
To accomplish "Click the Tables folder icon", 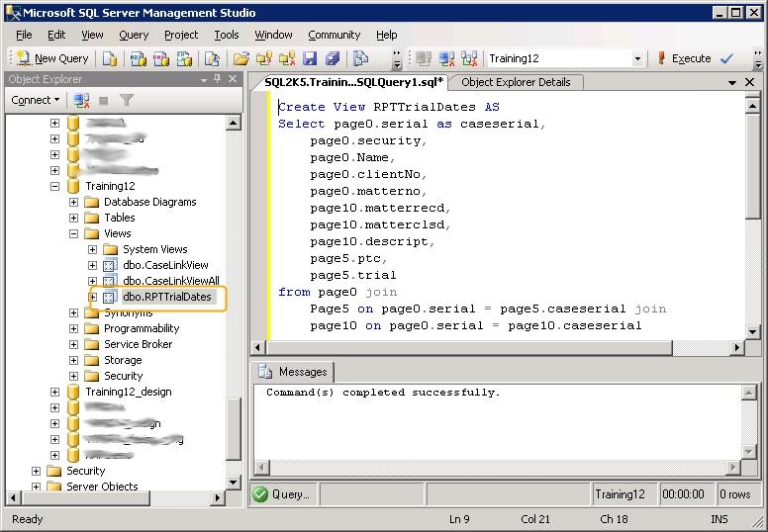I will [x=92, y=218].
